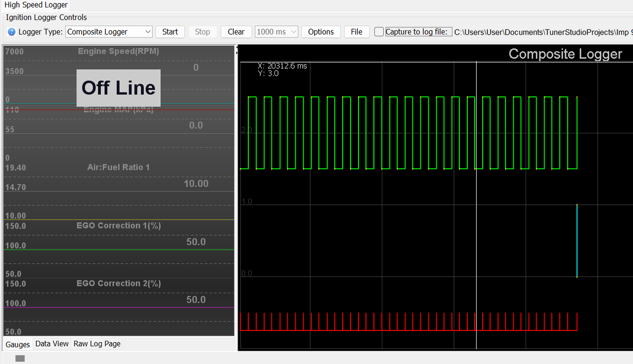Image resolution: width=633 pixels, height=364 pixels.
Task: Clear the logger data
Action: point(236,32)
